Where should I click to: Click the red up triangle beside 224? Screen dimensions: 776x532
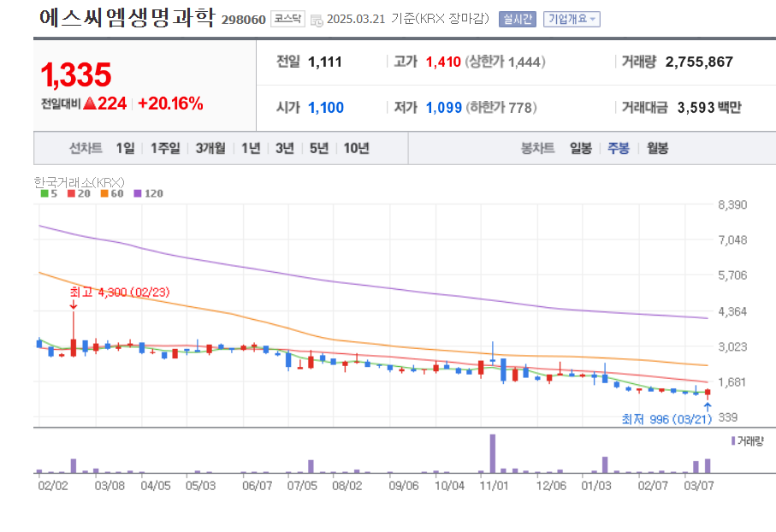[90, 103]
